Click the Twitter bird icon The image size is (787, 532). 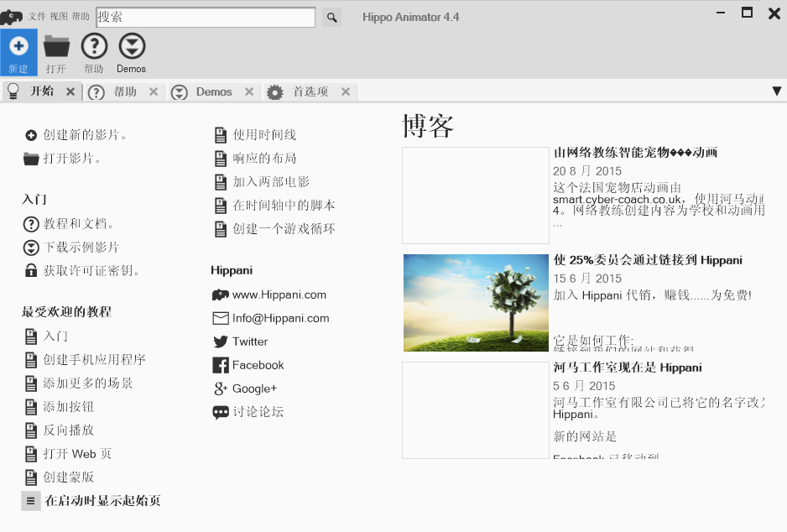click(221, 342)
